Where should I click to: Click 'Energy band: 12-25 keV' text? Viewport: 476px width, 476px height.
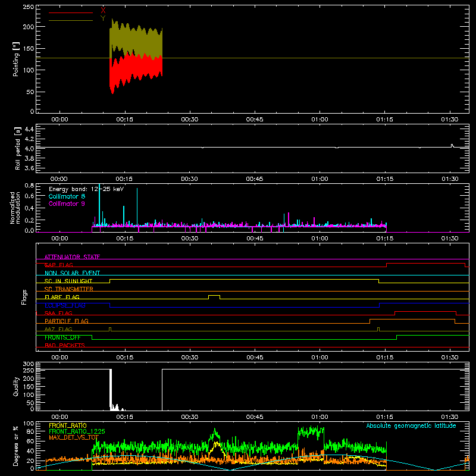[x=86, y=189]
